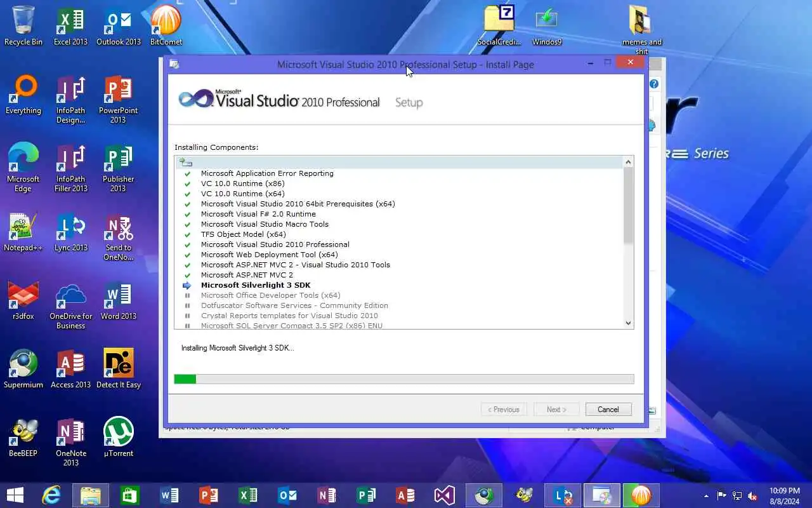Select Microsoft Web Deployment Tool (x64) row
The image size is (812, 508).
point(269,255)
